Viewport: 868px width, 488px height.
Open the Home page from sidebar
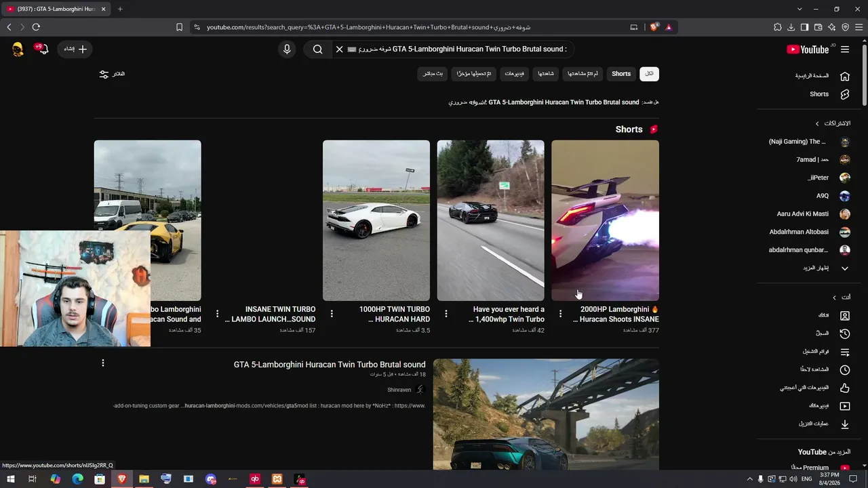tap(822, 76)
